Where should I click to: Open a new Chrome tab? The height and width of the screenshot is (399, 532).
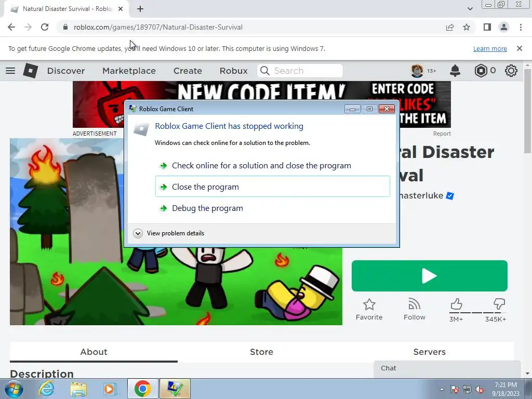(140, 9)
